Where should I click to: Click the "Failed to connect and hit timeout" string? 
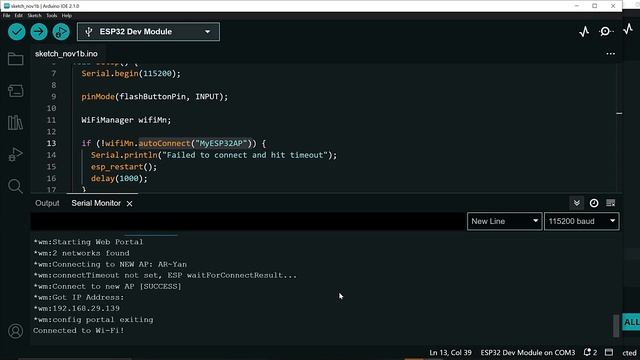(x=245, y=155)
